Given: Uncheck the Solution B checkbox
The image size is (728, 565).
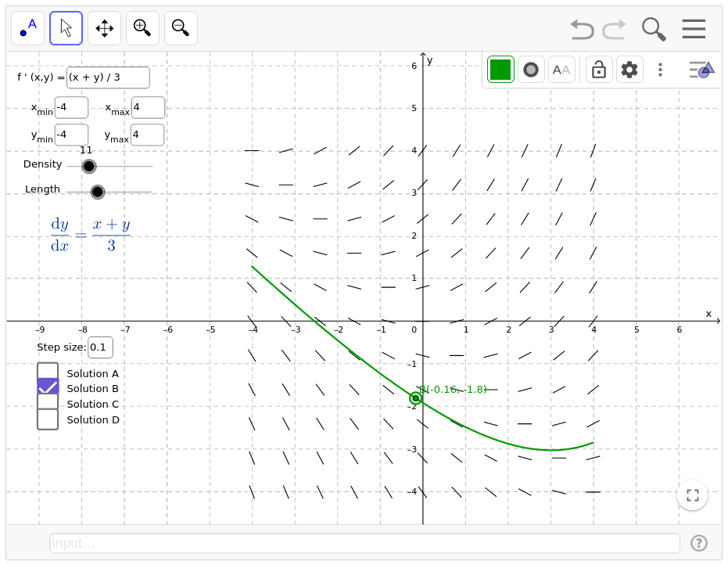Looking at the screenshot, I should point(48,388).
